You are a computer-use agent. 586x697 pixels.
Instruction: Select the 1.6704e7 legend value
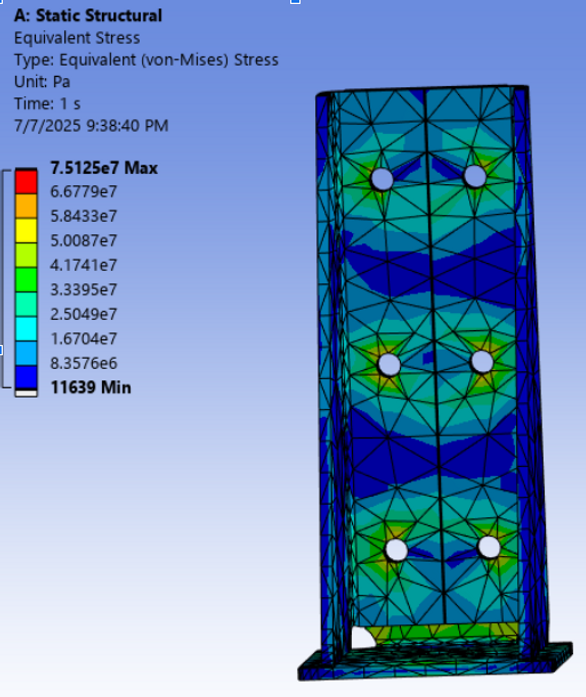click(x=84, y=339)
